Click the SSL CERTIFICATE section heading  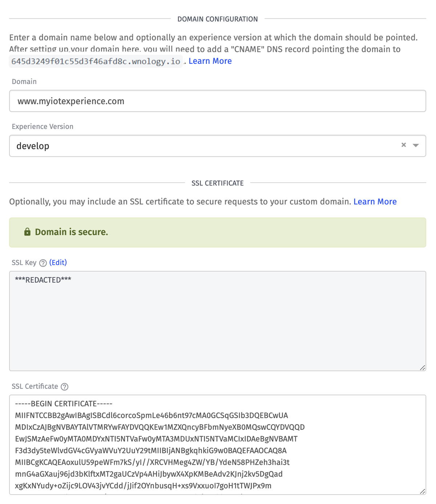tap(217, 183)
